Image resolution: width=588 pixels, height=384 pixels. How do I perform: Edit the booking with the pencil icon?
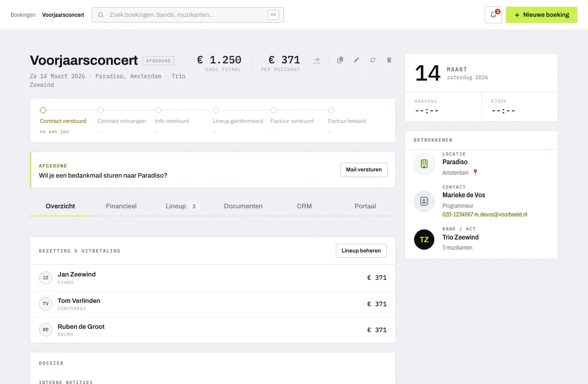tap(356, 60)
